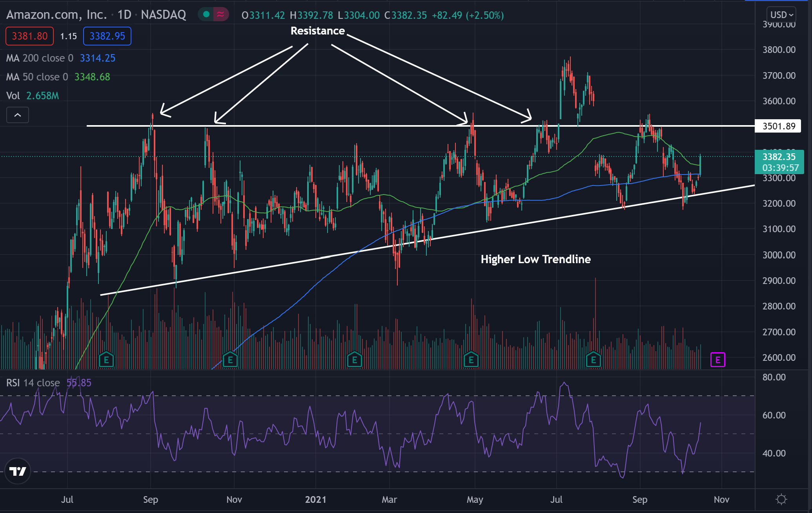Click the 80.00 RSI scale label

pyautogui.click(x=774, y=377)
